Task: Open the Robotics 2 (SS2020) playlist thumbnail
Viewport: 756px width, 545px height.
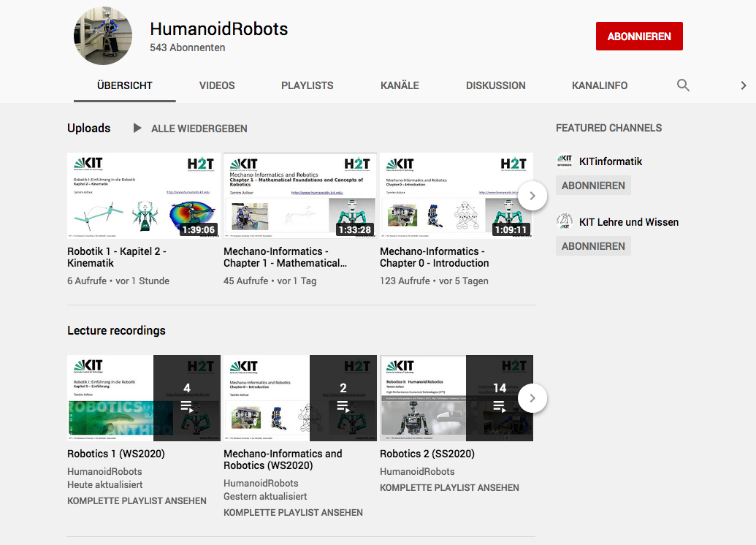Action: pos(456,398)
